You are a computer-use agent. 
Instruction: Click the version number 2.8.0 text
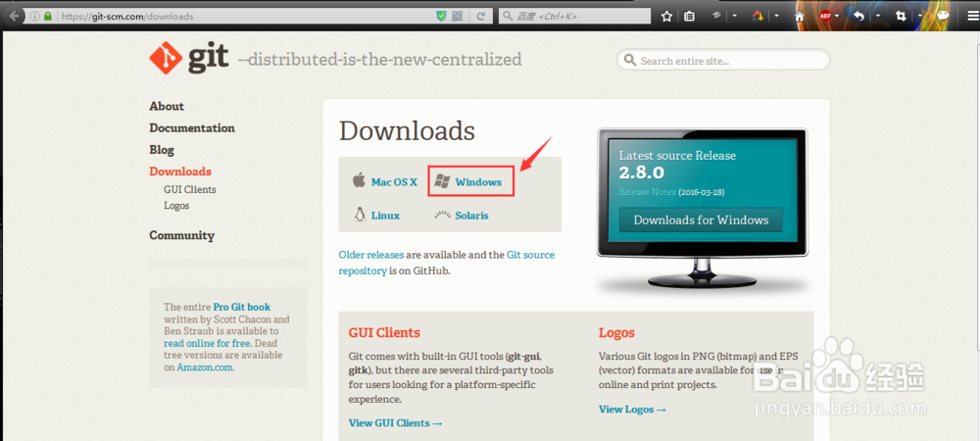point(641,173)
